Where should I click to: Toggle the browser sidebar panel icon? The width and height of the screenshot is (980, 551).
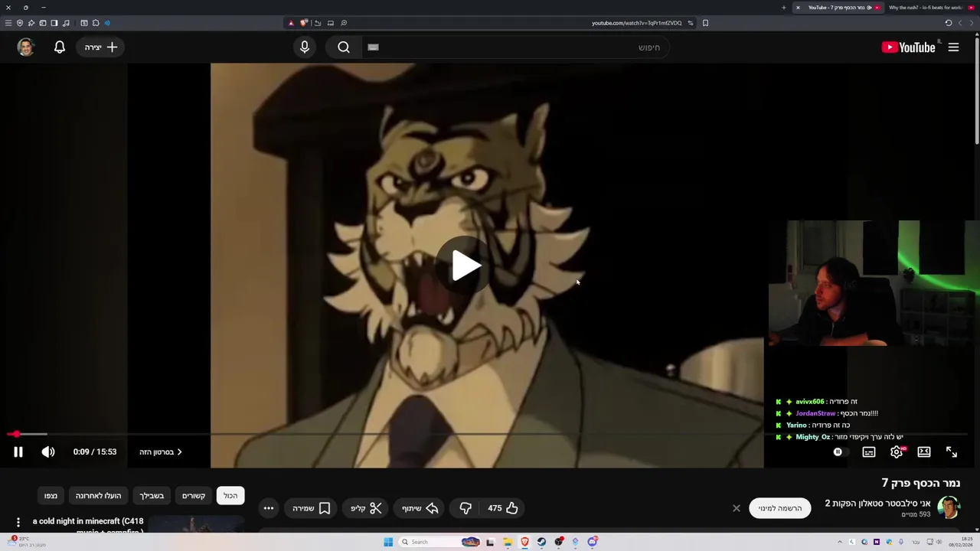click(x=54, y=23)
